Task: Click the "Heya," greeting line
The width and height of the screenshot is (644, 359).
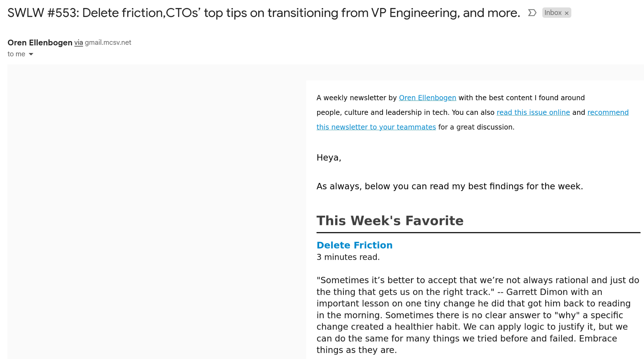Action: coord(329,158)
